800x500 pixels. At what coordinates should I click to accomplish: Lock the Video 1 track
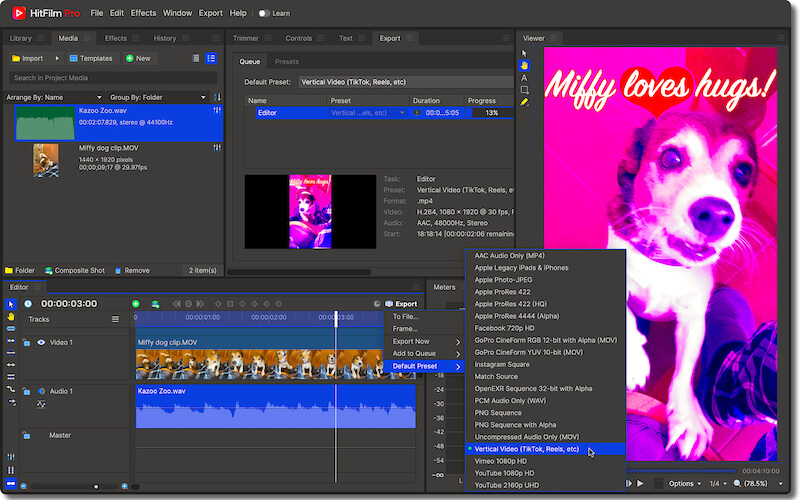27,342
